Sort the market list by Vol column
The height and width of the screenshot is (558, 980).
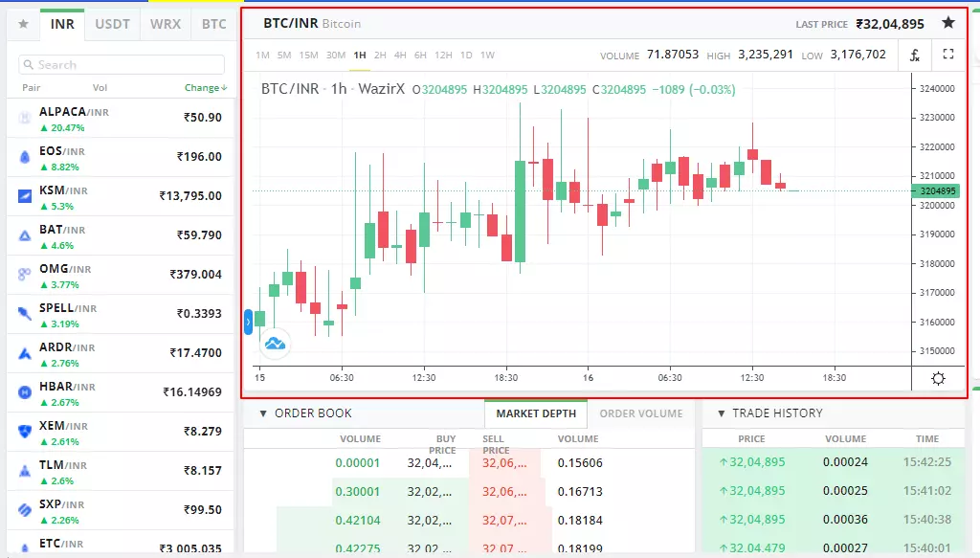click(100, 87)
